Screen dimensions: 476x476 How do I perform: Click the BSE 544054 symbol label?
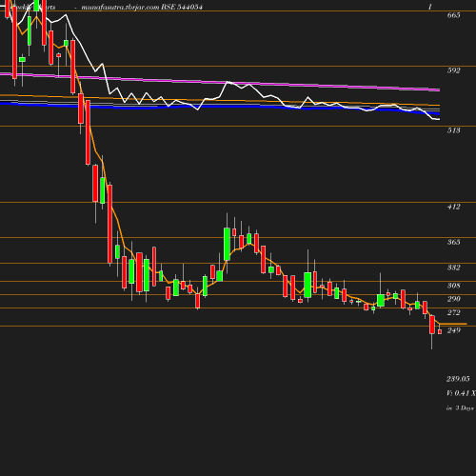pos(182,7)
